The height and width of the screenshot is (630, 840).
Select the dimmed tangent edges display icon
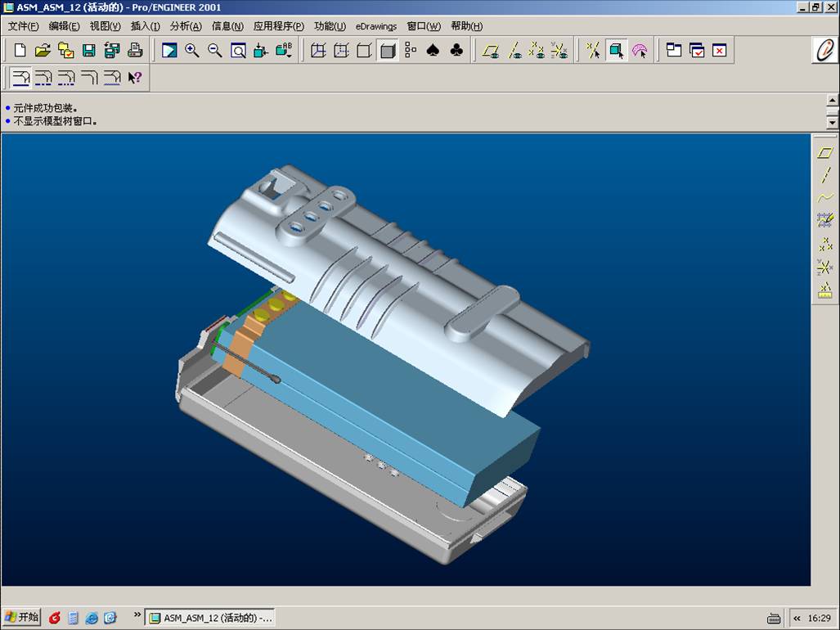click(x=112, y=79)
